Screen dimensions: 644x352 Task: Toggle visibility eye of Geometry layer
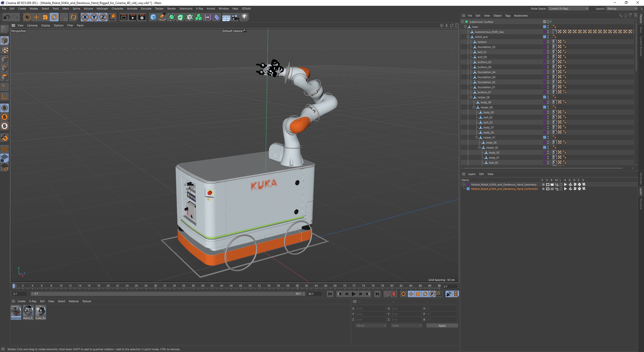pyautogui.click(x=548, y=185)
